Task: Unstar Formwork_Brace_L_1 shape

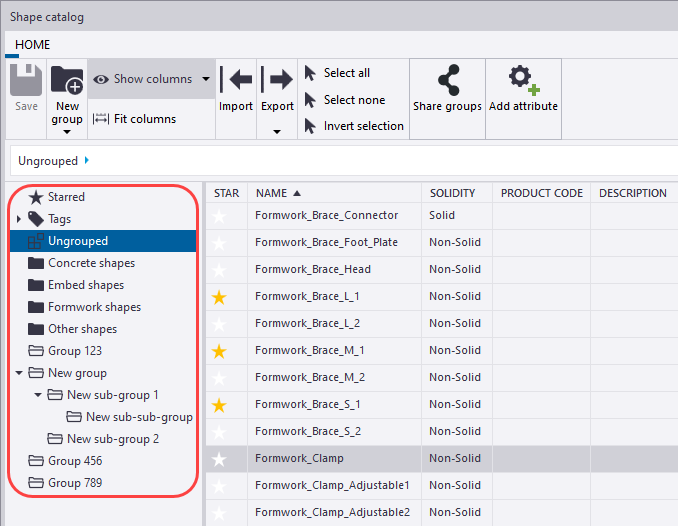Action: (x=220, y=297)
